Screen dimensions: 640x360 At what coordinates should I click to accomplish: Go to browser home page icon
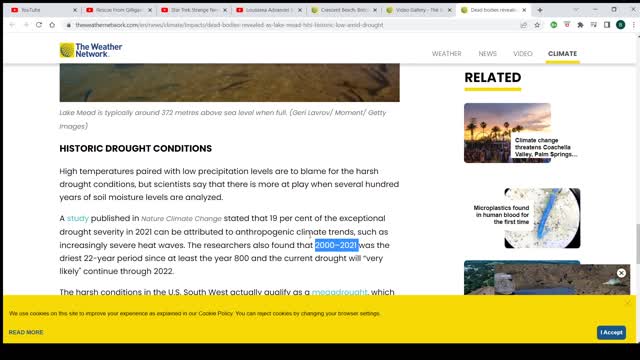click(52, 25)
